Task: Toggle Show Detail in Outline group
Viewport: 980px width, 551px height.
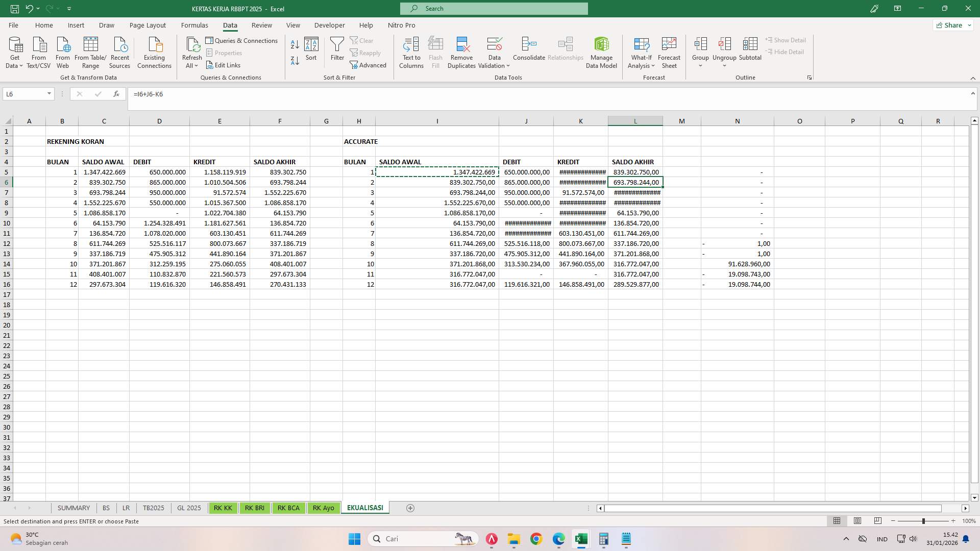Action: (786, 40)
